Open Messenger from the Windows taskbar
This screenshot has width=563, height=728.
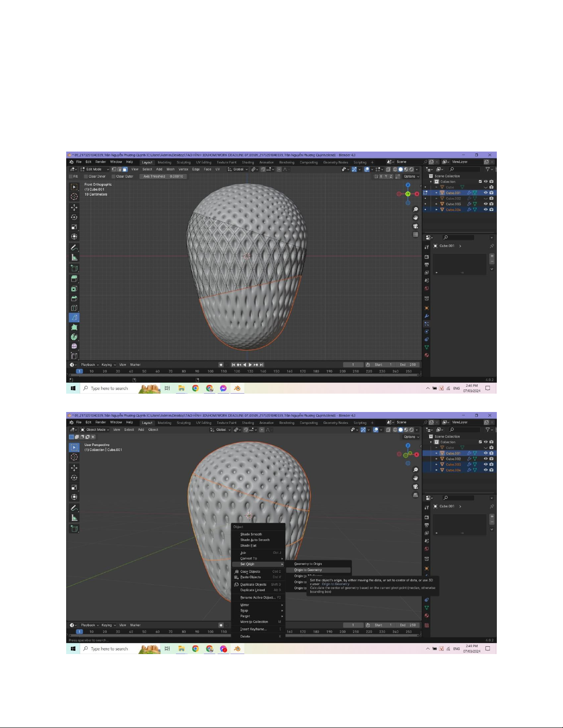click(223, 389)
